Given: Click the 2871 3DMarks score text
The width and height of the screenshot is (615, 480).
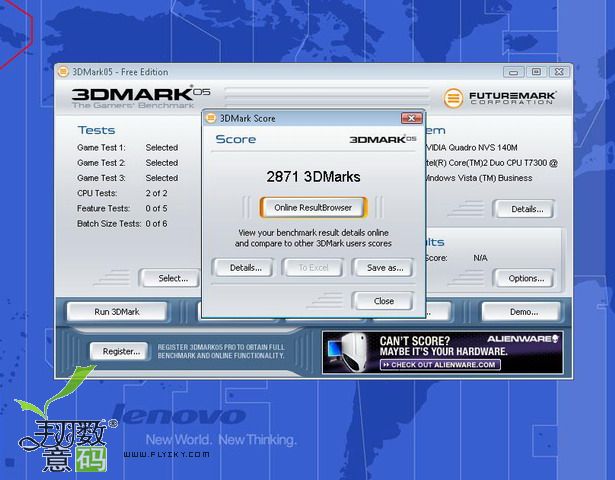Looking at the screenshot, I should tap(313, 176).
